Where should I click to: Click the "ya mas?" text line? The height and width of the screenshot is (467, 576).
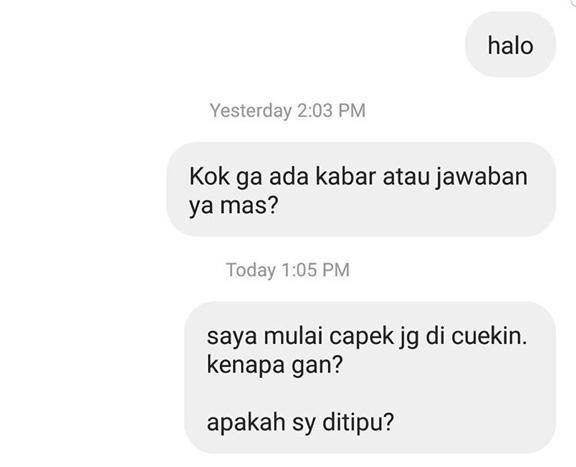[234, 206]
